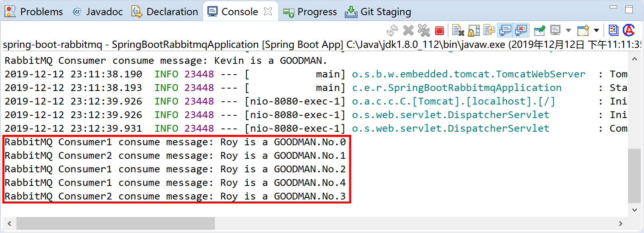Open the Git Staging tab

point(378,12)
